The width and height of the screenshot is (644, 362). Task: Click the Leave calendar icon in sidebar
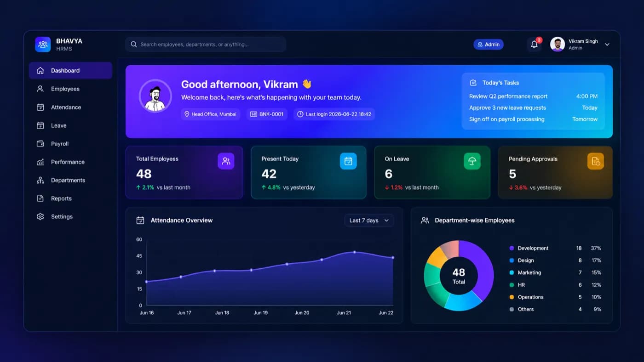pyautogui.click(x=40, y=125)
